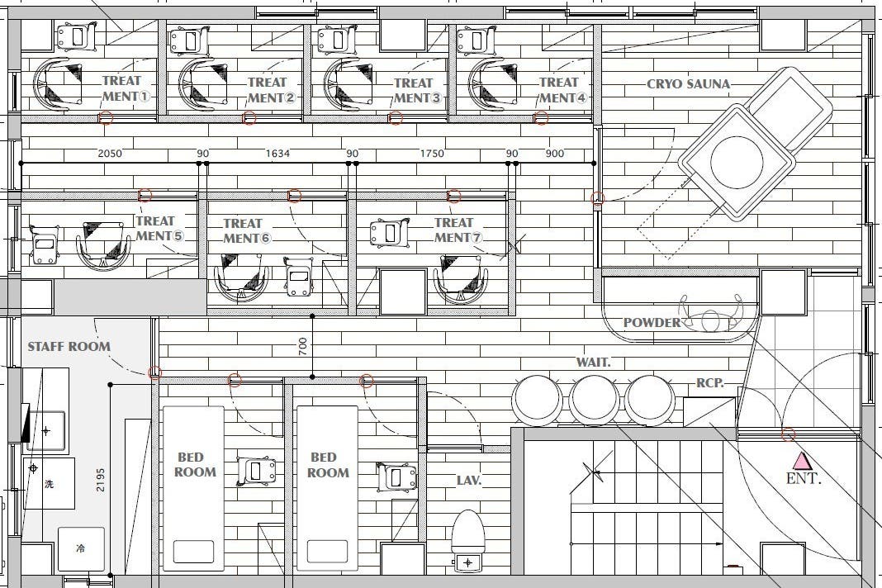This screenshot has height=588, width=882.
Task: Click the STAFF ROOM label
Action: coord(69,347)
